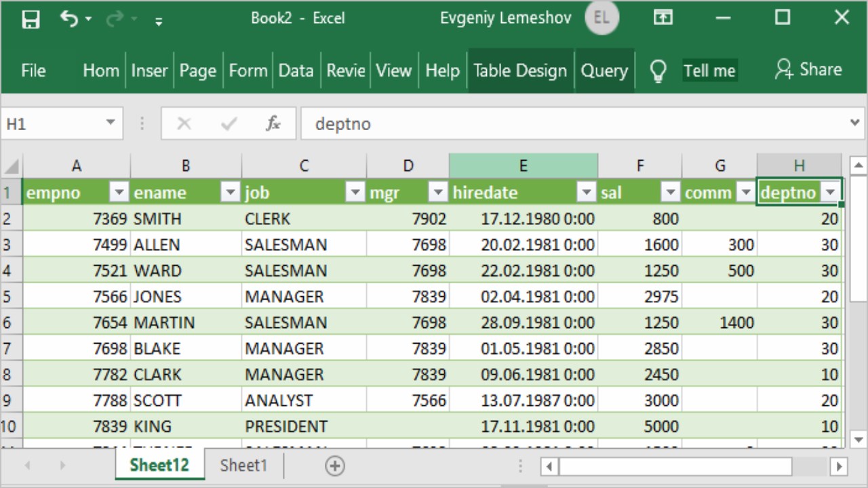Click the Tell me lightbulb icon
The image size is (868, 488).
tap(658, 70)
